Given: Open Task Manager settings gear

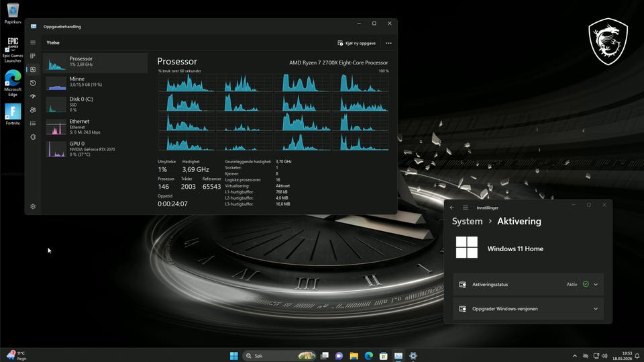Looking at the screenshot, I should [33, 206].
